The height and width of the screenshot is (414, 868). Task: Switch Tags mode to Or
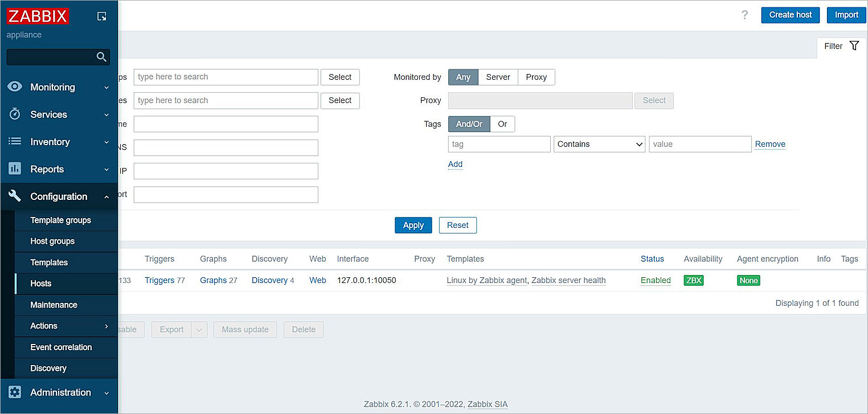pos(502,124)
